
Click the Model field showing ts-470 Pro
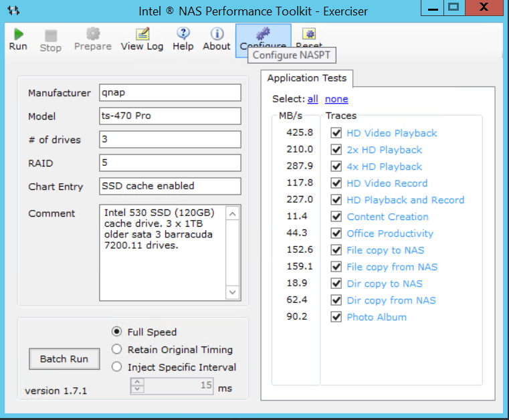170,116
